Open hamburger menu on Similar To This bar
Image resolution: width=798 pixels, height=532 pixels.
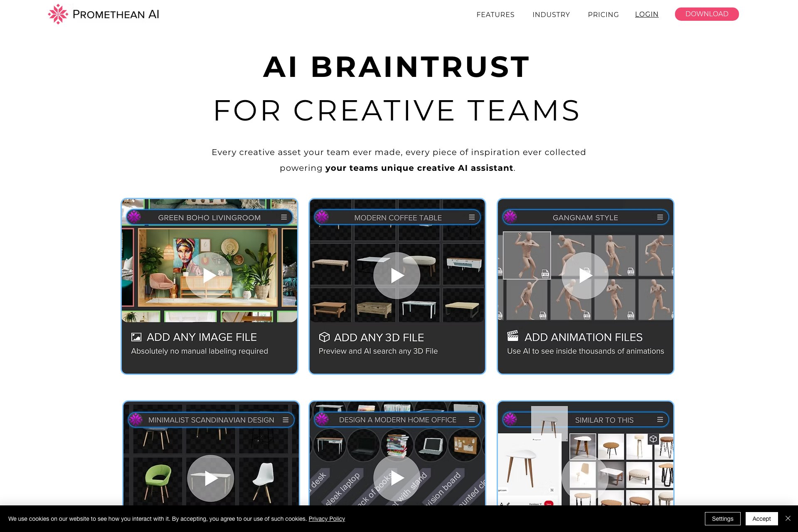point(660,420)
